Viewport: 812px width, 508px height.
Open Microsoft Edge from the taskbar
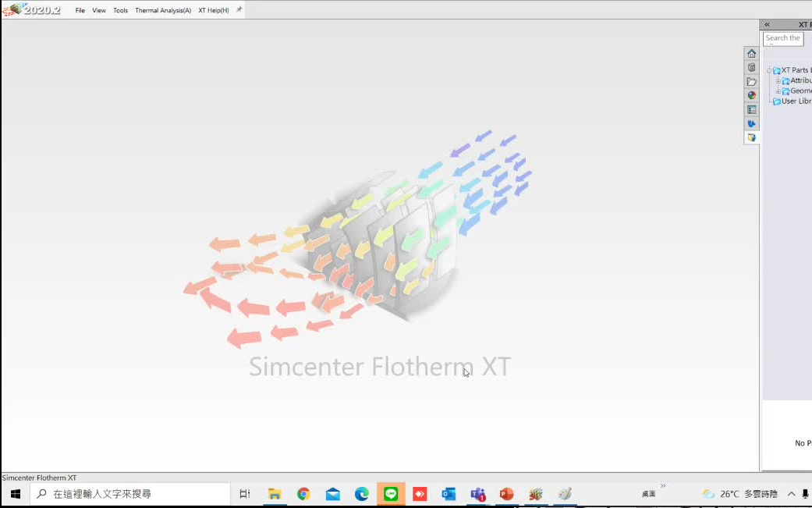click(361, 494)
